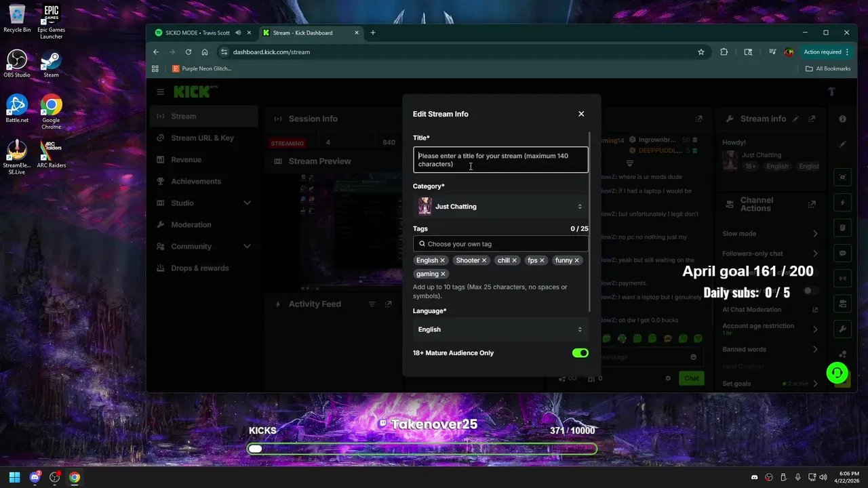
Task: Open Google Chrome from taskbar
Action: [74, 477]
